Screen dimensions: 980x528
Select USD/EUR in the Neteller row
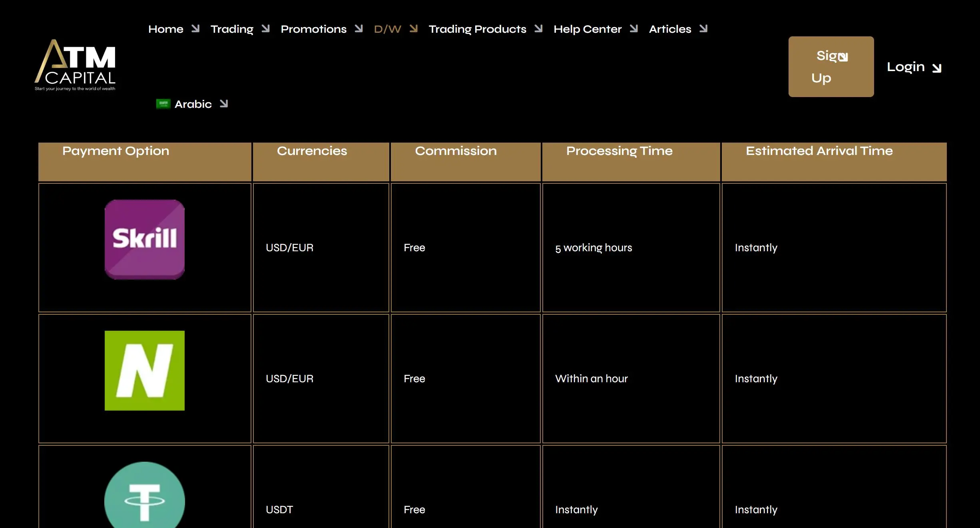click(290, 379)
